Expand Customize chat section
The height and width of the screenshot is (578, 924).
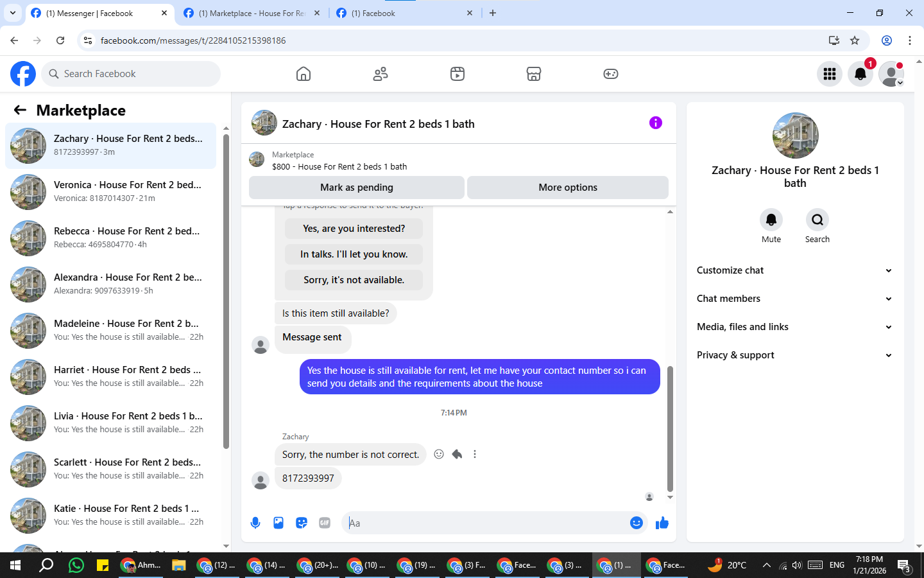point(794,270)
